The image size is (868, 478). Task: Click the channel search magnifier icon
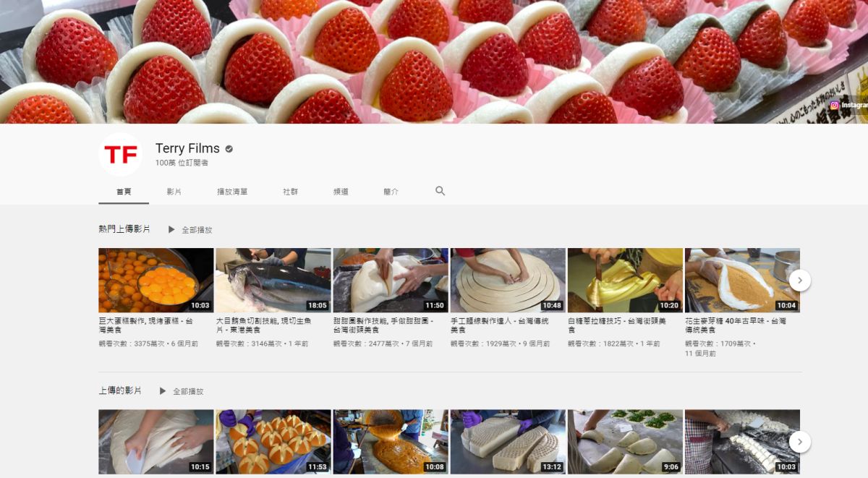[440, 191]
